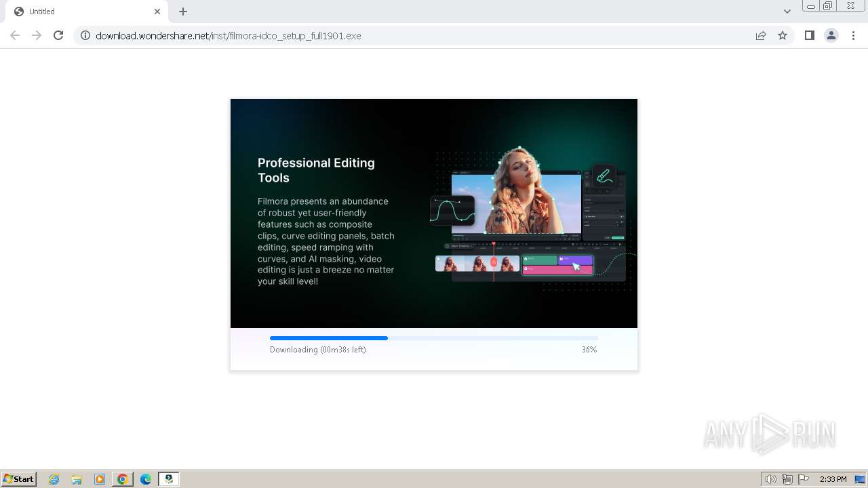Open Chrome three-dot menu
Viewport: 868px width, 488px height.
[853, 35]
